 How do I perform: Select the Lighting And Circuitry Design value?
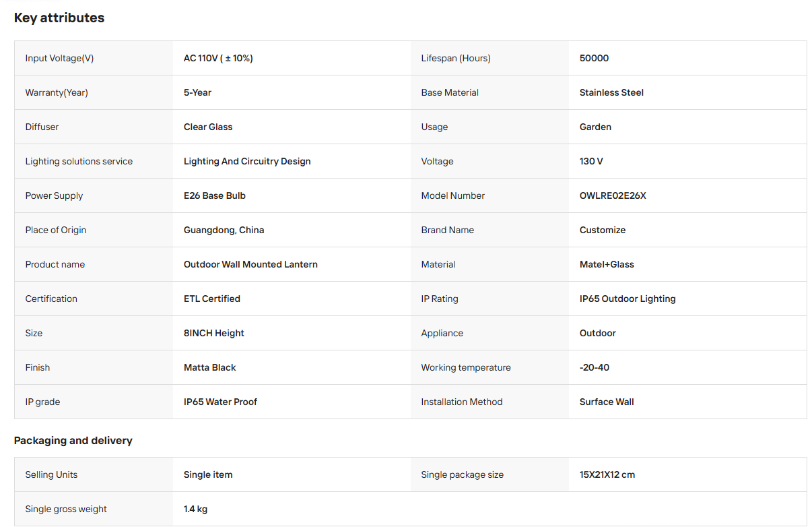coord(247,161)
